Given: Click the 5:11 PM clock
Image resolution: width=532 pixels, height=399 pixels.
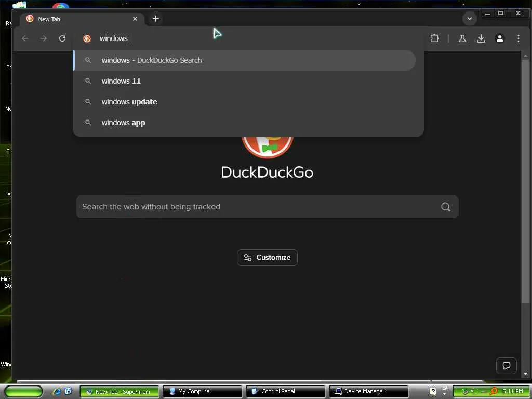Looking at the screenshot, I should (512, 391).
